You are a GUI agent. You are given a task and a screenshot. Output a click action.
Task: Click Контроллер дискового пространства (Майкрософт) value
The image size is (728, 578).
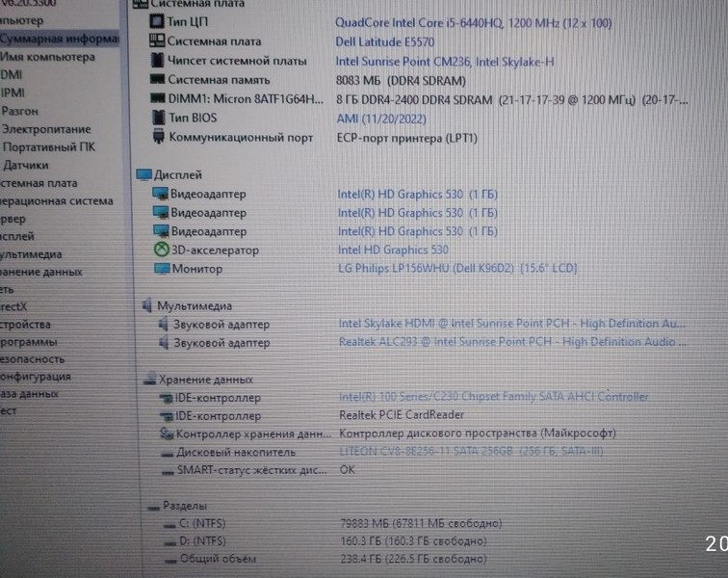click(478, 433)
